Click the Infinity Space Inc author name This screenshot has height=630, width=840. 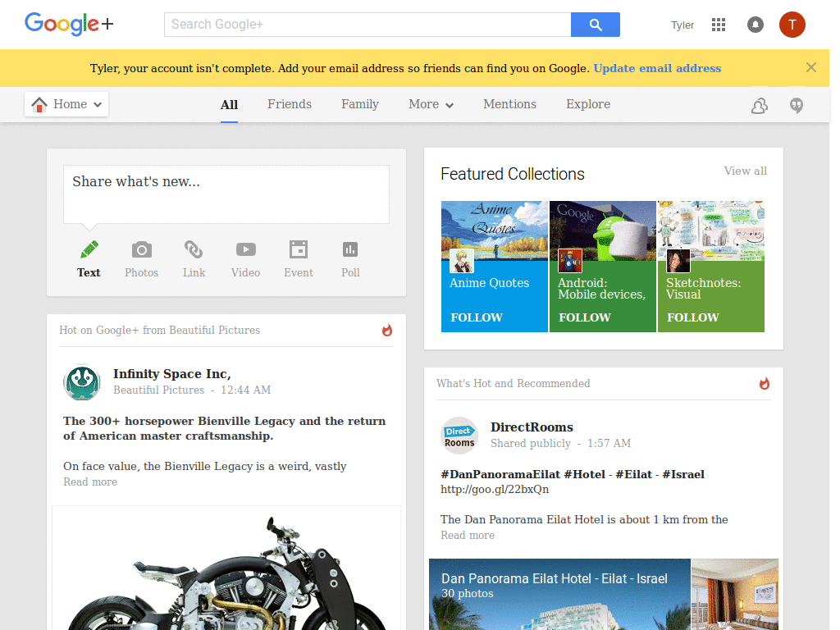pyautogui.click(x=172, y=373)
